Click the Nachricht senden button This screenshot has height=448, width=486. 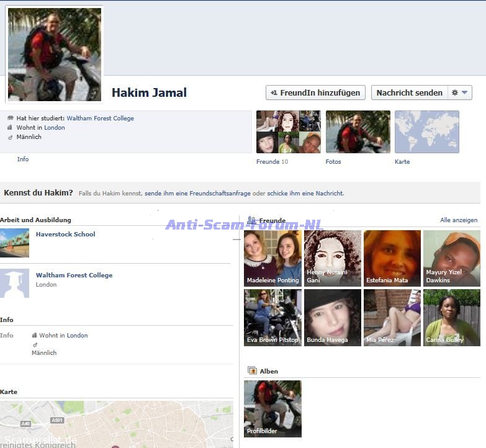409,92
